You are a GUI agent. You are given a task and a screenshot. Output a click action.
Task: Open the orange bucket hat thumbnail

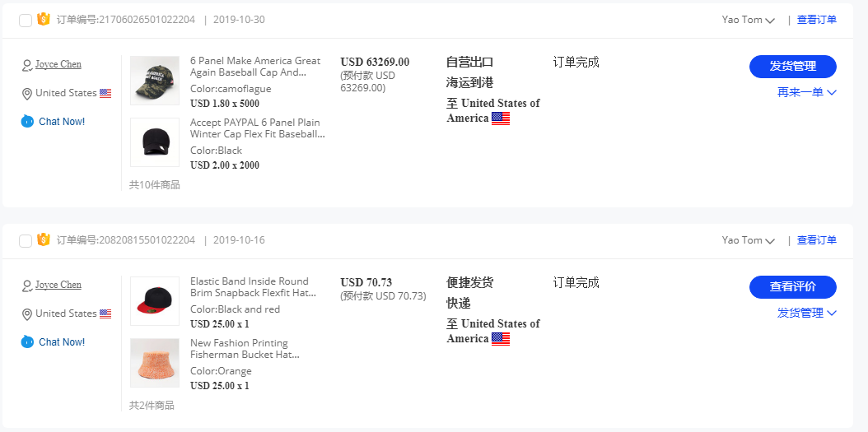coord(155,363)
